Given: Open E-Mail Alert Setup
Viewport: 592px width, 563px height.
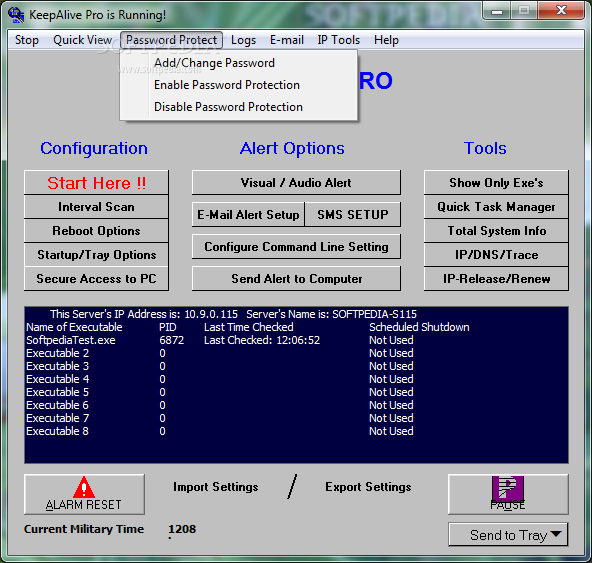Looking at the screenshot, I should 248,214.
